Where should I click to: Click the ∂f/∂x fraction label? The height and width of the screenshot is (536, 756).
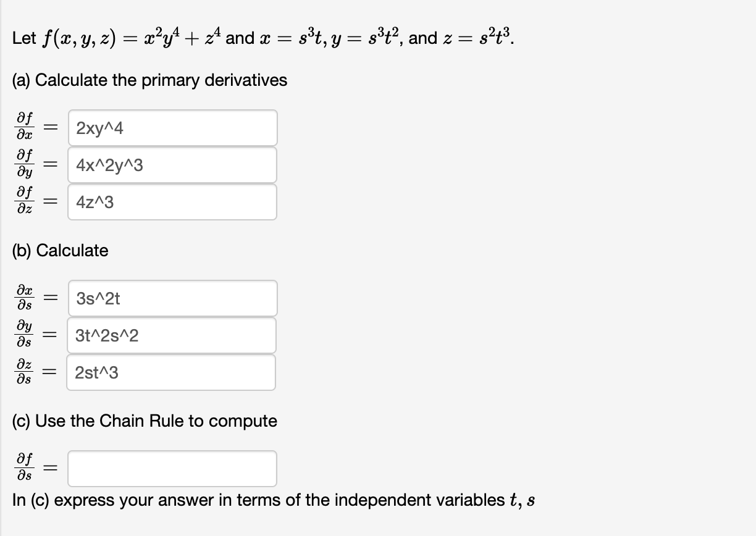23,127
